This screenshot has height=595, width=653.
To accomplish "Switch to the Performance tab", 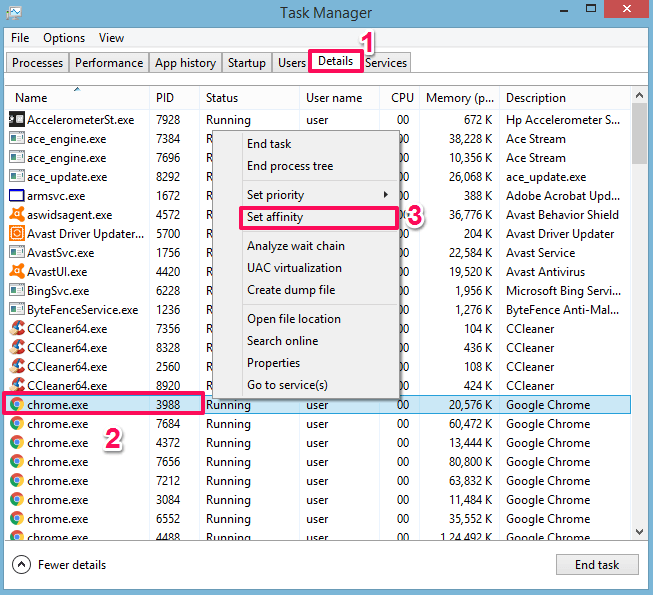I will pyautogui.click(x=109, y=62).
